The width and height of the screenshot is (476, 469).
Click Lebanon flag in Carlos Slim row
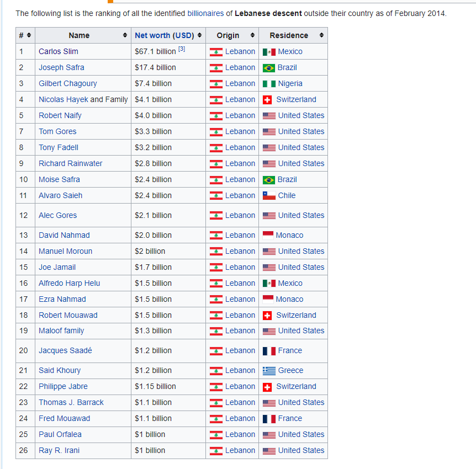[216, 52]
